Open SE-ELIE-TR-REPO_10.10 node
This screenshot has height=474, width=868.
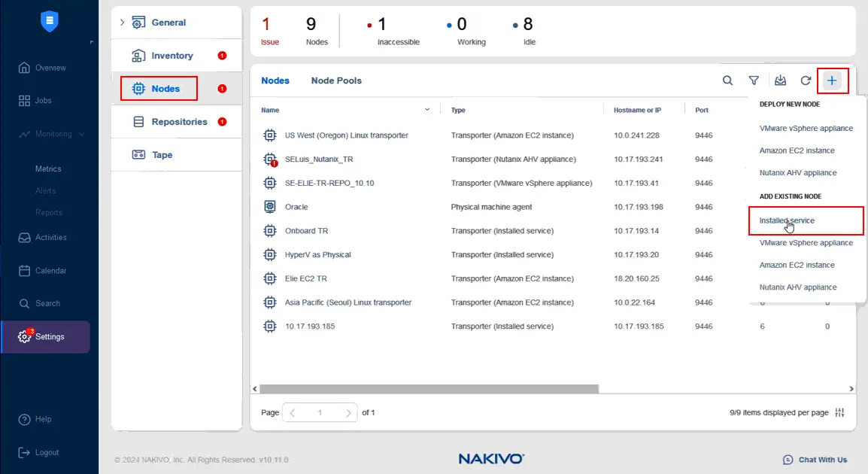pyautogui.click(x=329, y=183)
